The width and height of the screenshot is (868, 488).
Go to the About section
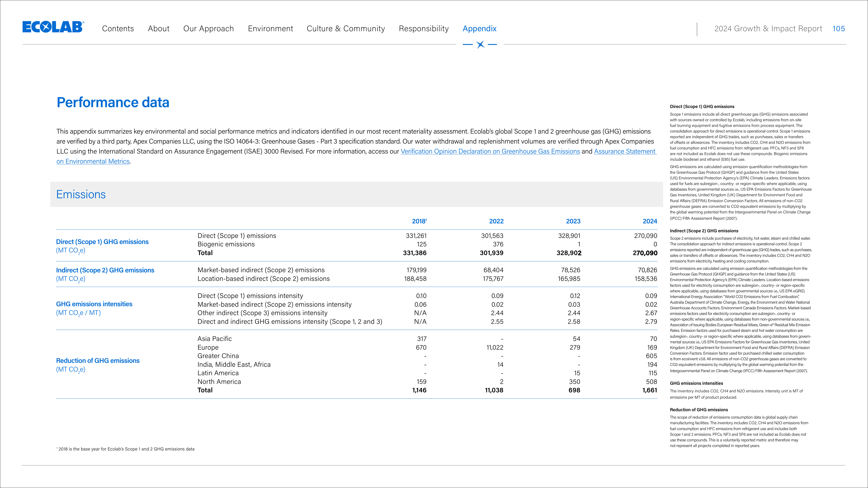(x=159, y=29)
